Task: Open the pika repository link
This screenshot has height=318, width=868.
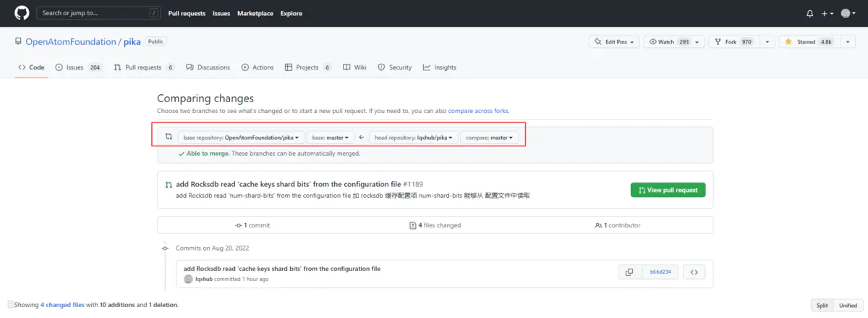Action: [132, 42]
